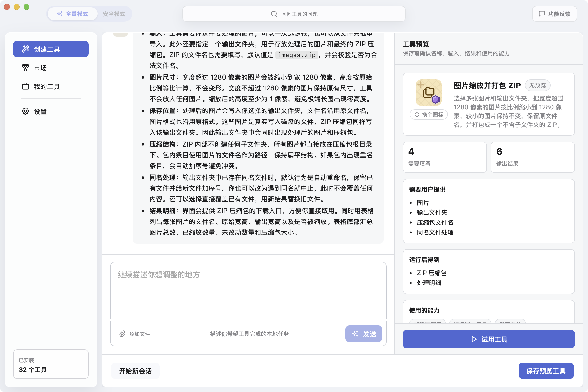Click 保存预览工具 to save the tool
The image size is (588, 392).
[546, 371]
